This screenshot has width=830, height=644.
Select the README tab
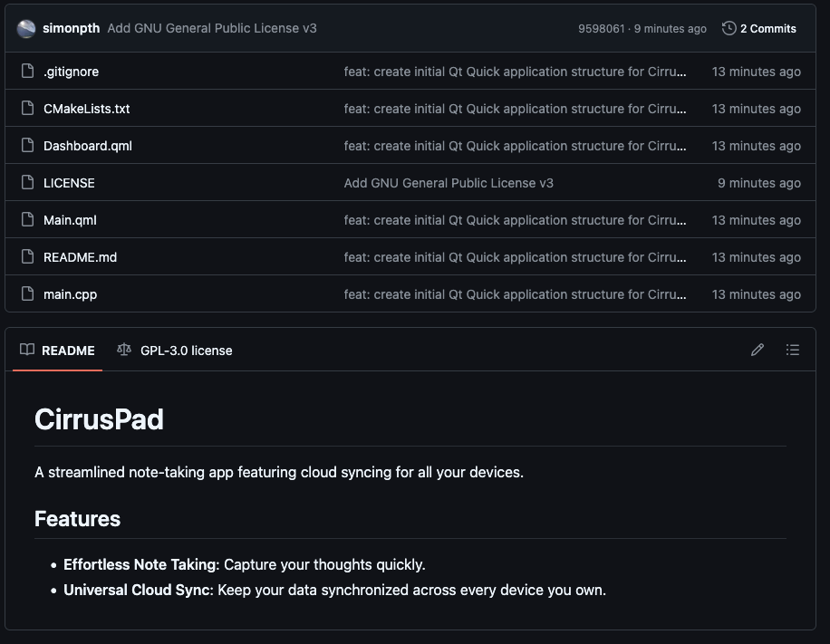click(58, 351)
